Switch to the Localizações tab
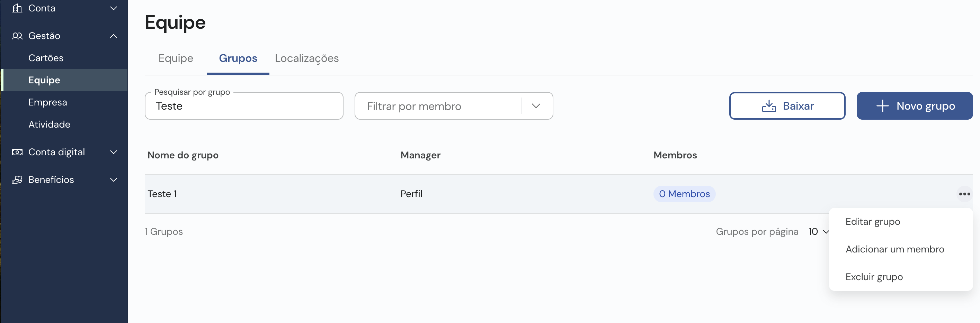980x323 pixels. [x=306, y=58]
